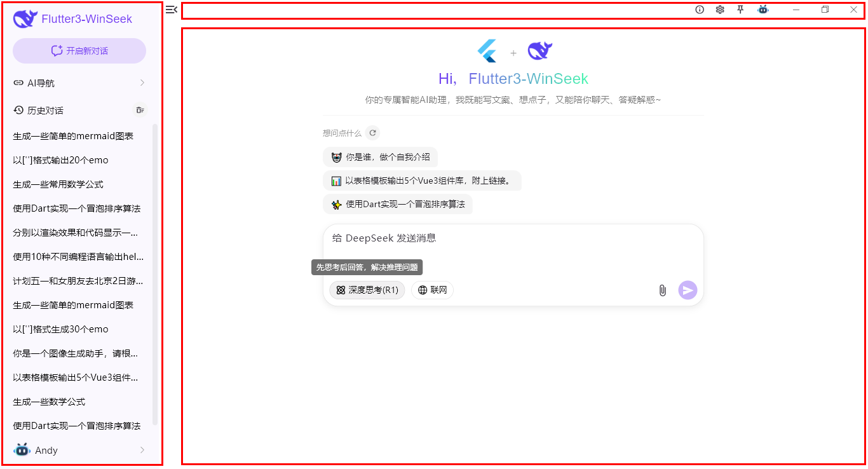Viewport: 868px width, 469px height.
Task: Attach a file using the paperclip icon
Action: (x=662, y=290)
